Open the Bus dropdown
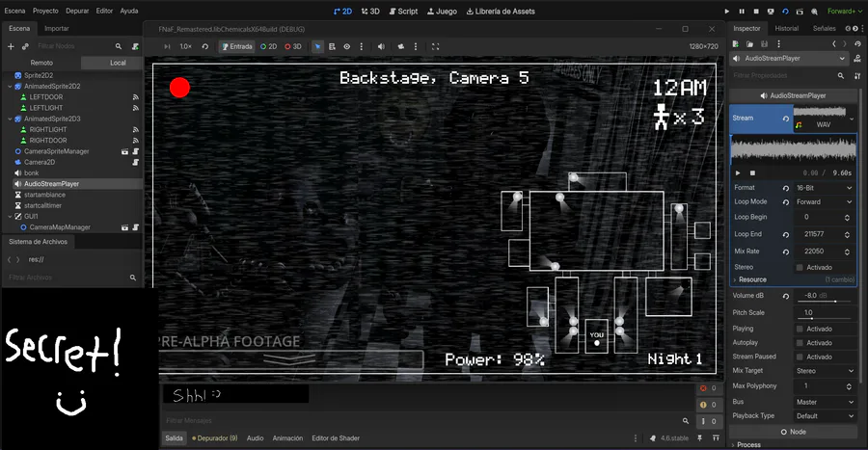 point(825,402)
